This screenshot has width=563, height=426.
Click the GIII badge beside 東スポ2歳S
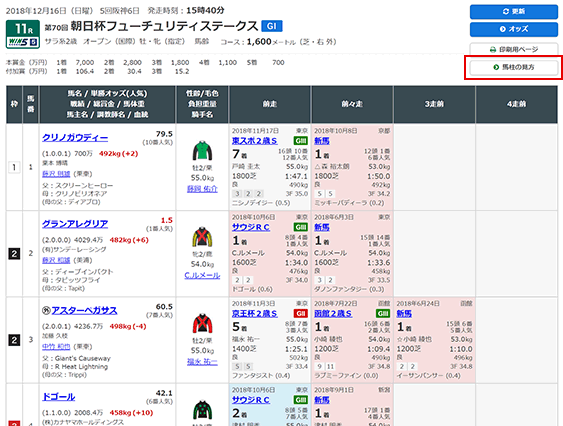click(301, 141)
